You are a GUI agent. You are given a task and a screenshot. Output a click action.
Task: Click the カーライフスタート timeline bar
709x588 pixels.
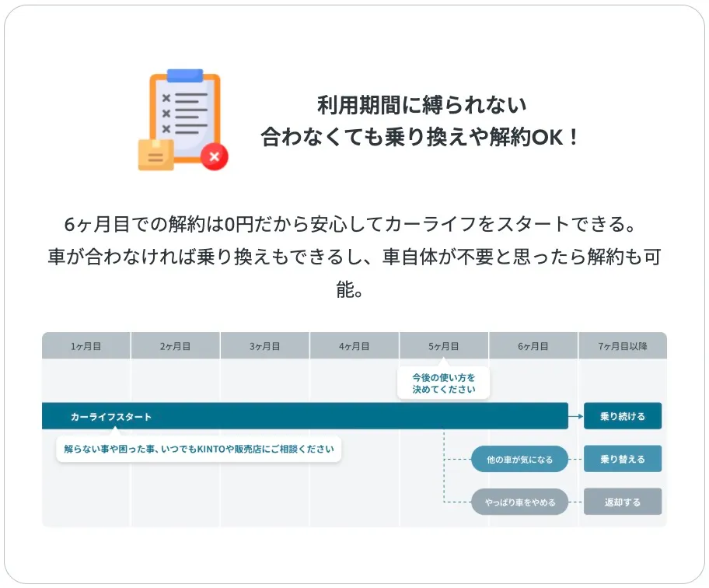point(305,416)
